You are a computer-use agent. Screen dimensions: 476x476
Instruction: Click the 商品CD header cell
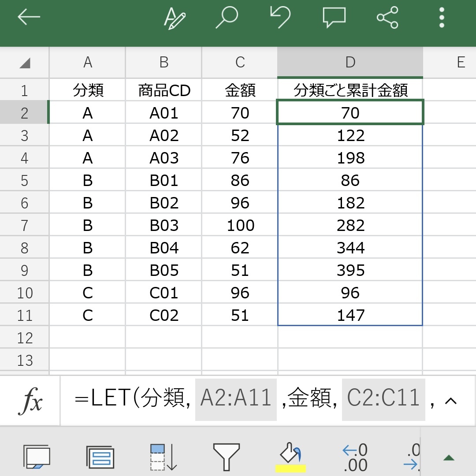164,90
